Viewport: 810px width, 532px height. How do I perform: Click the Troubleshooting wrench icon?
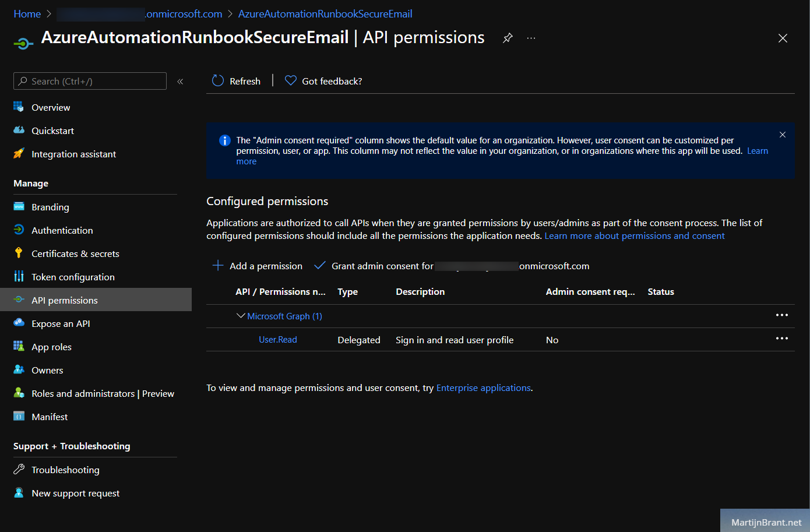coord(19,469)
